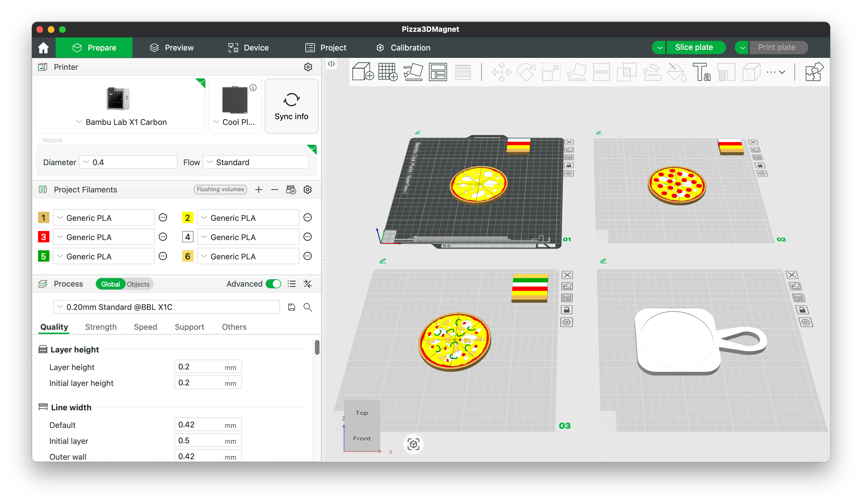Switch to the Strength settings tab
Screen dimensions: 862x504
click(100, 327)
